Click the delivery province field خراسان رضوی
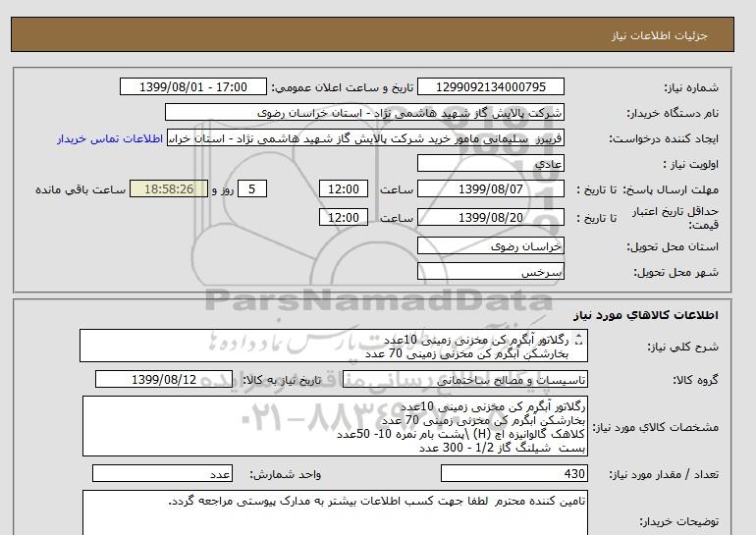This screenshot has width=756, height=535. [492, 247]
